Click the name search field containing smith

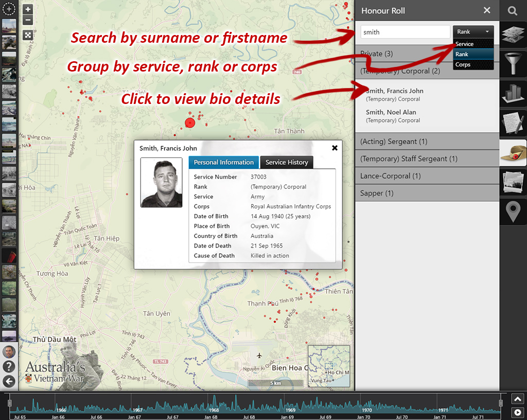pos(405,32)
